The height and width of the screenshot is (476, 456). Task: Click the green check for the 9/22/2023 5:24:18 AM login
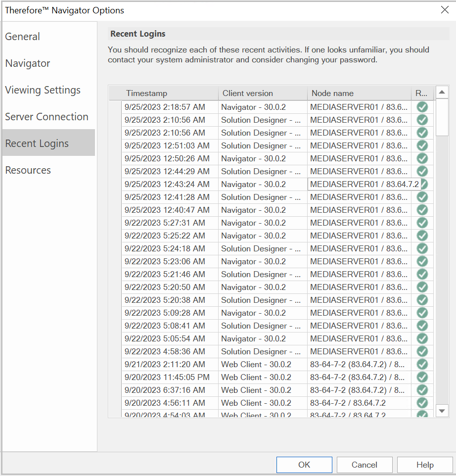(x=422, y=248)
